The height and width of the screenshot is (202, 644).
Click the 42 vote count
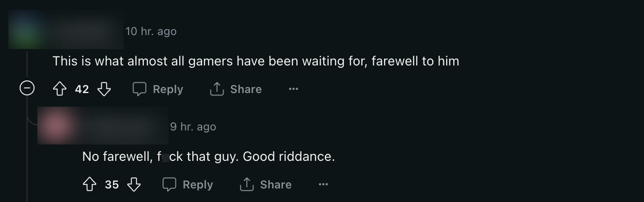pyautogui.click(x=82, y=89)
